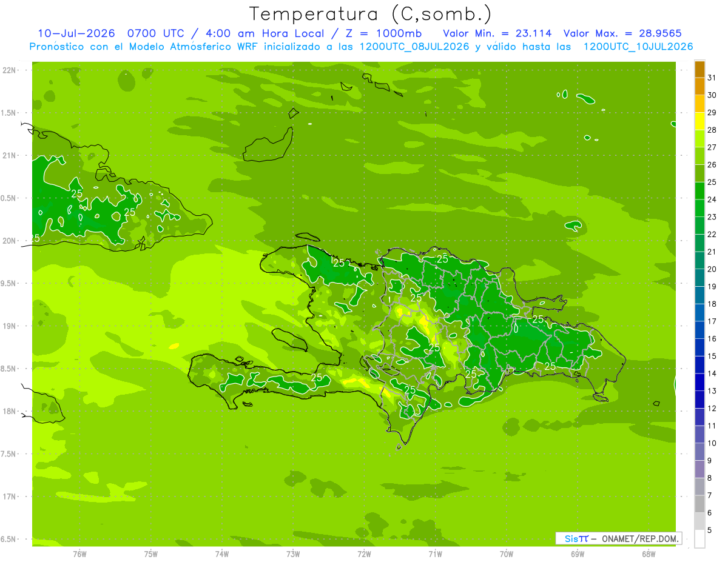Click the green color-scale segment between 24 and 25

point(699,191)
